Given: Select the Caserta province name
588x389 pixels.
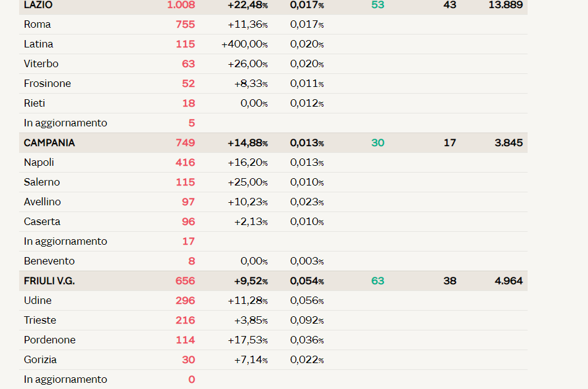Looking at the screenshot, I should pos(42,221).
